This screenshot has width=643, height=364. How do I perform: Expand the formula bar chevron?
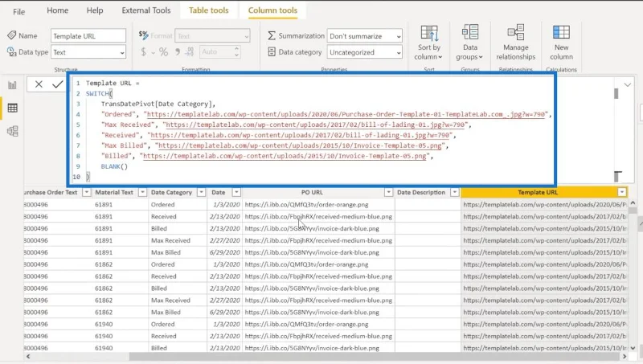coord(628,85)
